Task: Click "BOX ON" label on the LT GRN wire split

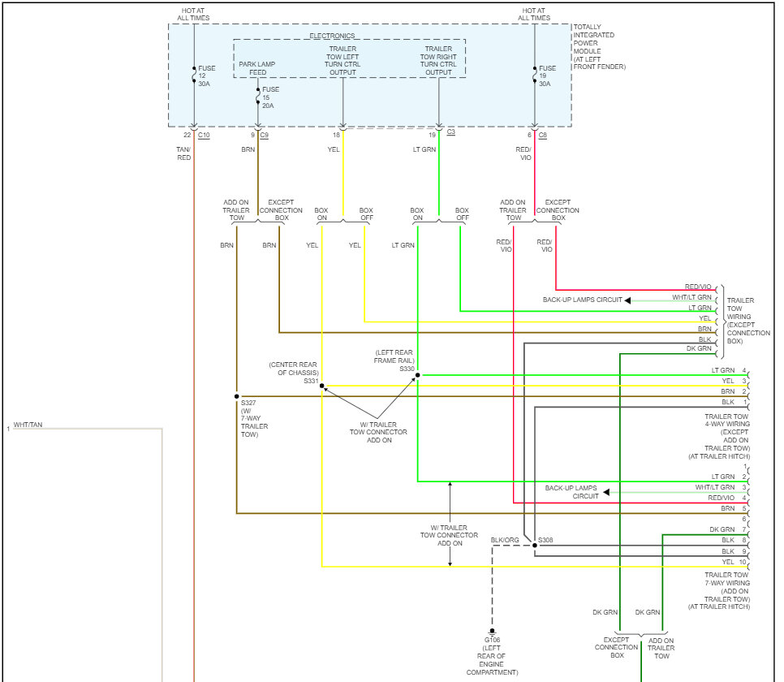Action: (x=417, y=214)
